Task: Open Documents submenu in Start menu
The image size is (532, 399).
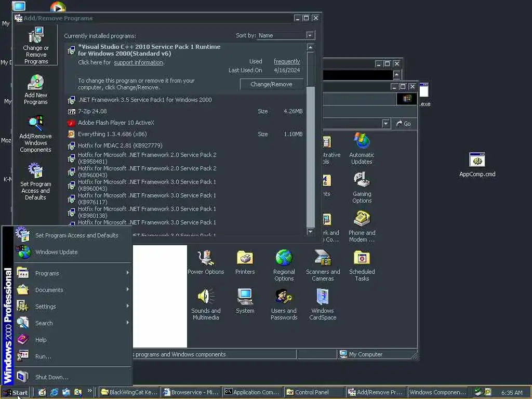Action: coord(72,290)
